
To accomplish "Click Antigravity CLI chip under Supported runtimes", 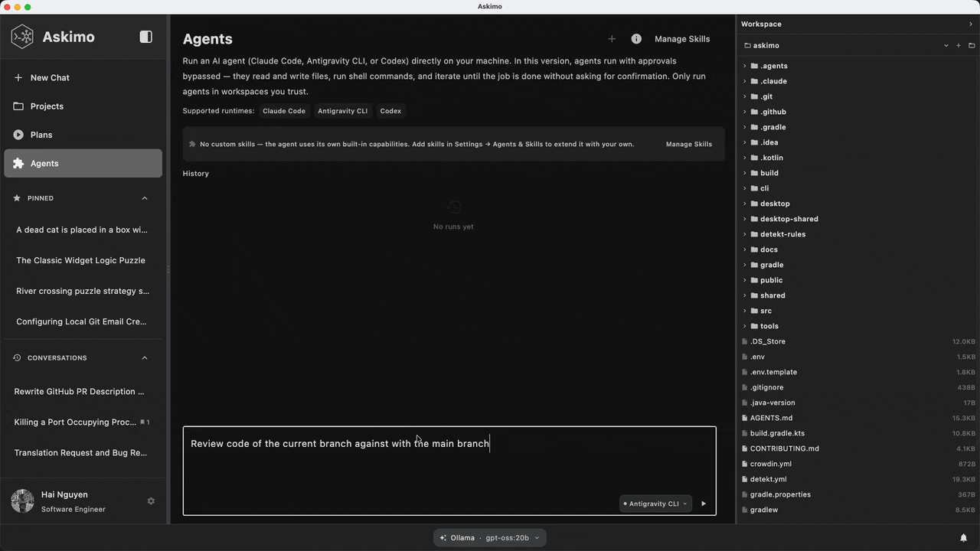I will (x=342, y=111).
